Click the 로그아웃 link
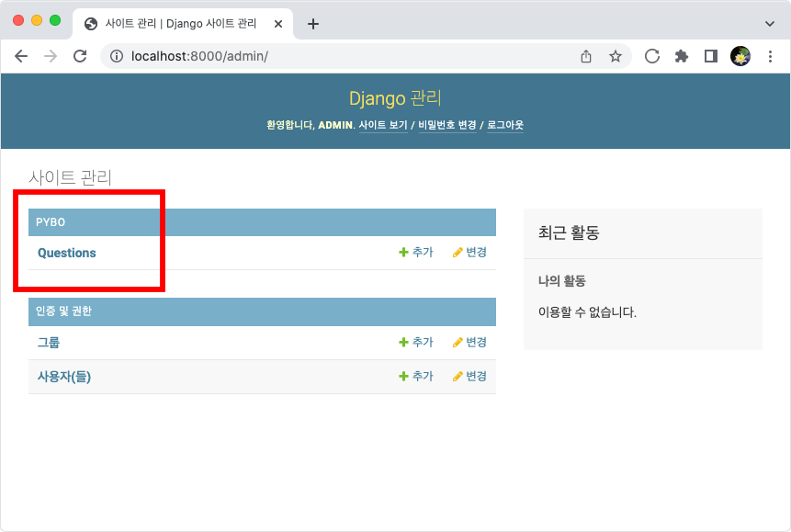791x532 pixels. (x=505, y=125)
